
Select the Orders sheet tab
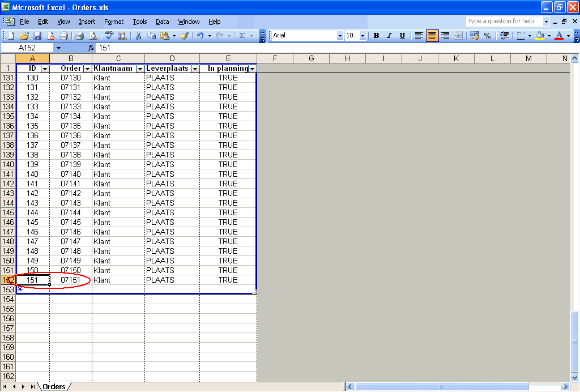(54, 386)
